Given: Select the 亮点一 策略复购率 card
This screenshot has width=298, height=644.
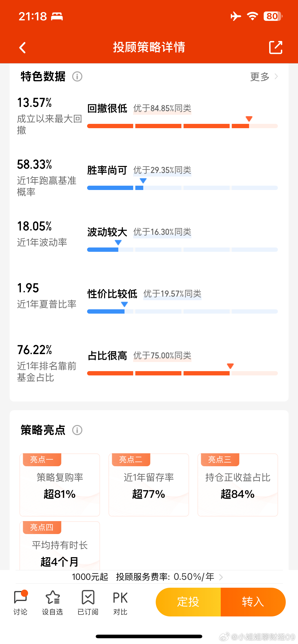Looking at the screenshot, I should click(x=60, y=485).
